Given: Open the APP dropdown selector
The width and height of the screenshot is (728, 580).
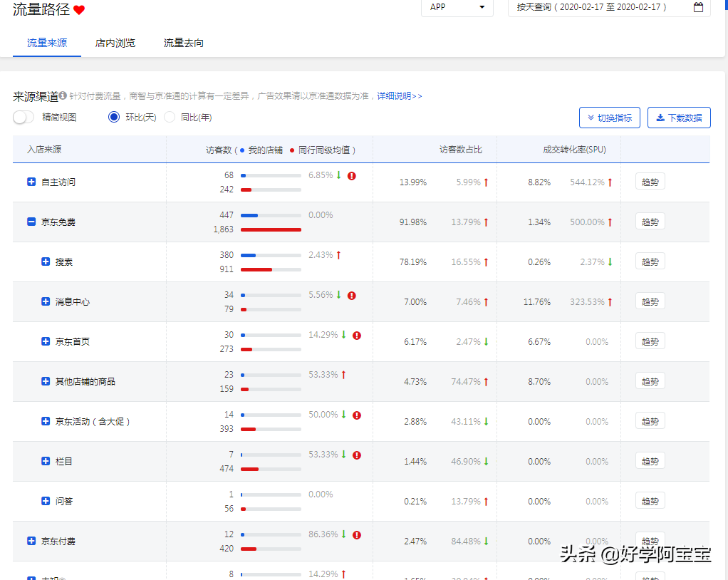Looking at the screenshot, I should [457, 9].
